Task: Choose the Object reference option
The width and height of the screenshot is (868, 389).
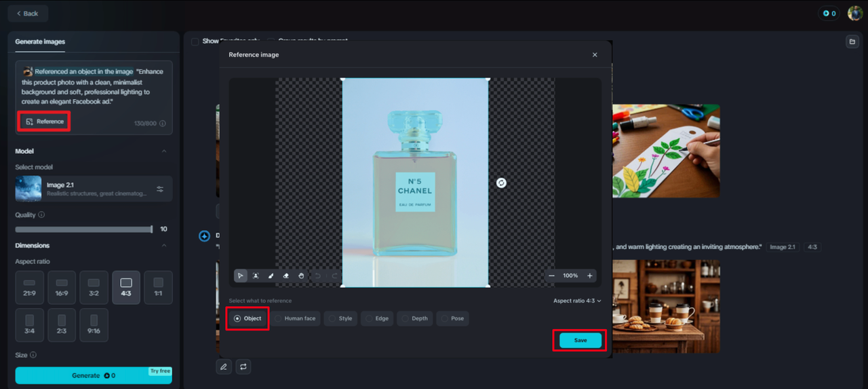Action: tap(248, 318)
